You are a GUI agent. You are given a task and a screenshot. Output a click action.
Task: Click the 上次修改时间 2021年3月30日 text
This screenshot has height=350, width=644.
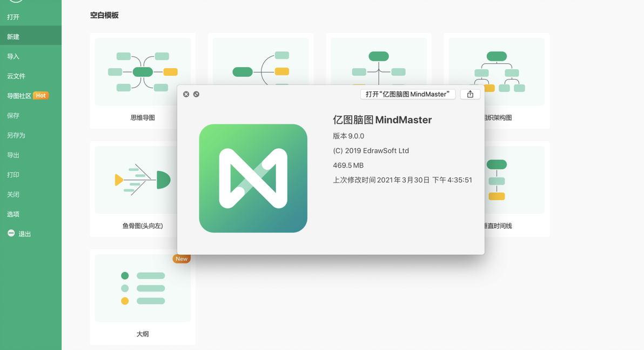402,180
